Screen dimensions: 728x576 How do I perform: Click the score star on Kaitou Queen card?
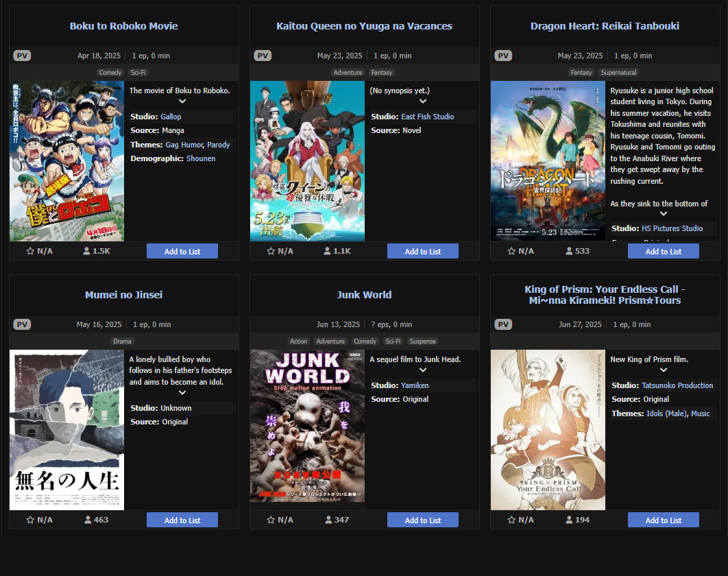(x=271, y=251)
